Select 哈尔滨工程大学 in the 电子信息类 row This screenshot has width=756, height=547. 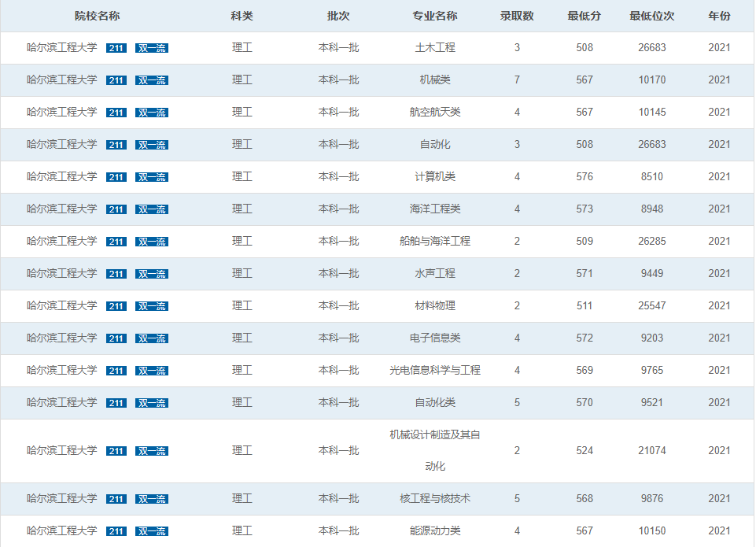coord(61,338)
